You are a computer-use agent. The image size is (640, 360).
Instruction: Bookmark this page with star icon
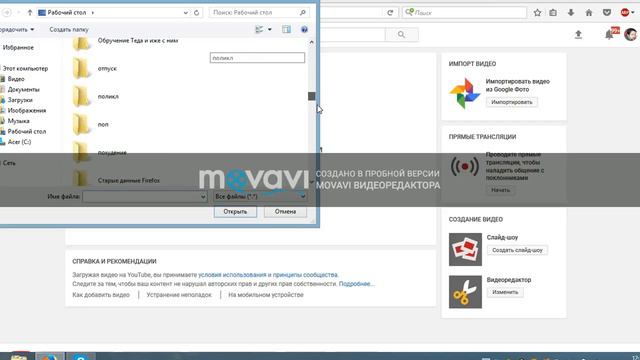(x=537, y=13)
